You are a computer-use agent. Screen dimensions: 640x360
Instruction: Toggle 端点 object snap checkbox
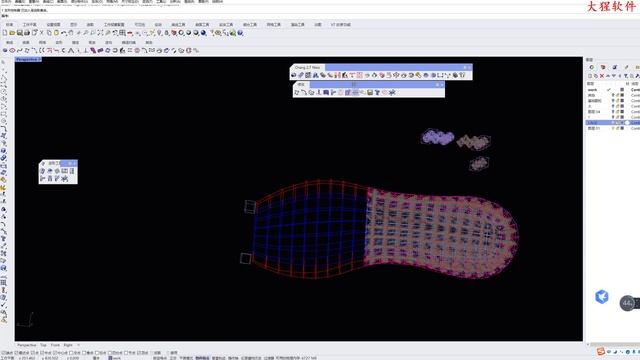[3, 353]
